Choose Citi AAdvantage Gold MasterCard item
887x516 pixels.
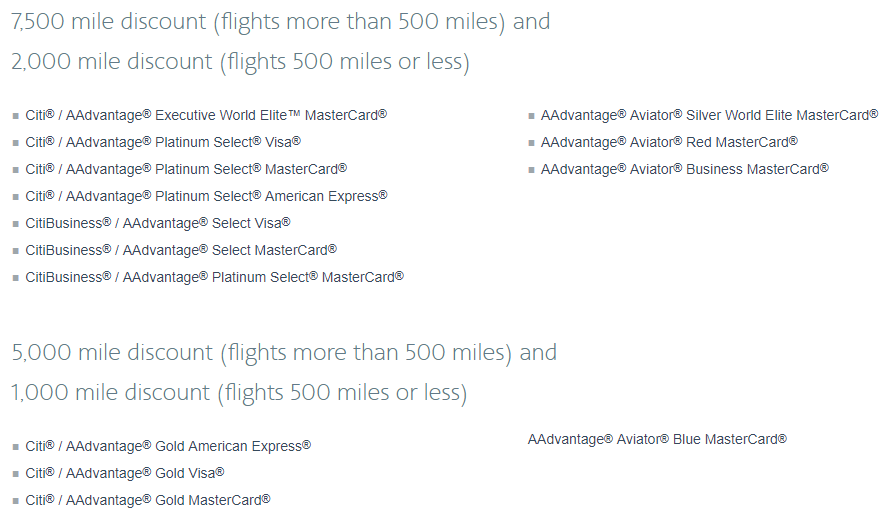pos(148,501)
